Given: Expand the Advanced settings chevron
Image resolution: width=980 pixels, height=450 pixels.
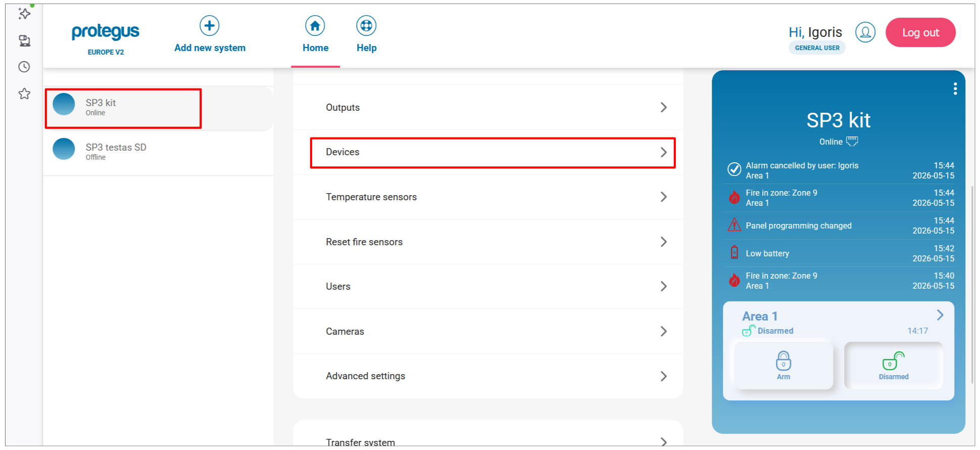Looking at the screenshot, I should pyautogui.click(x=664, y=376).
